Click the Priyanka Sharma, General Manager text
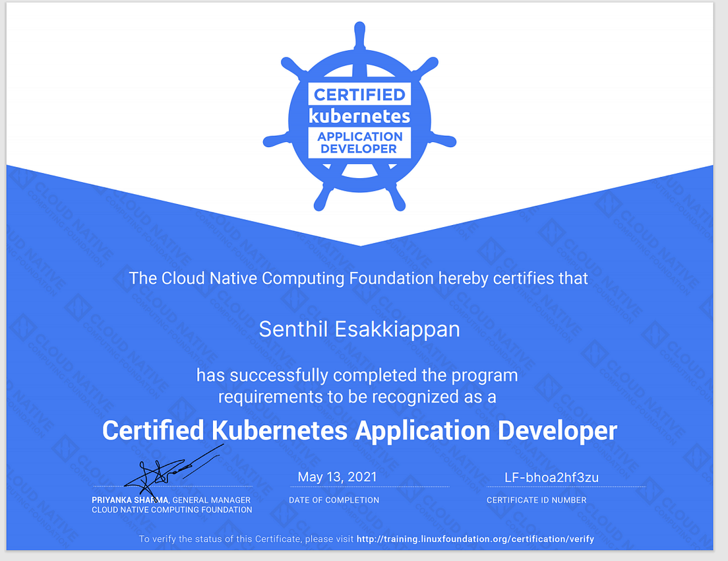This screenshot has height=561, width=728. [x=171, y=500]
